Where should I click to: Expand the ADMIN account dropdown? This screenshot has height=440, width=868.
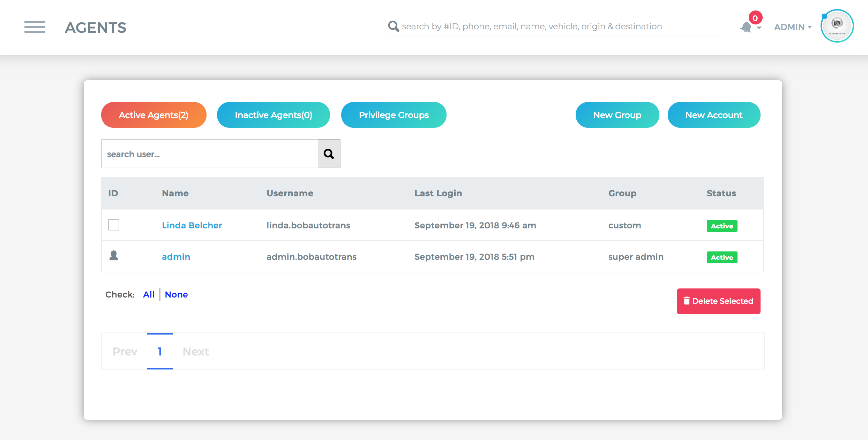793,27
